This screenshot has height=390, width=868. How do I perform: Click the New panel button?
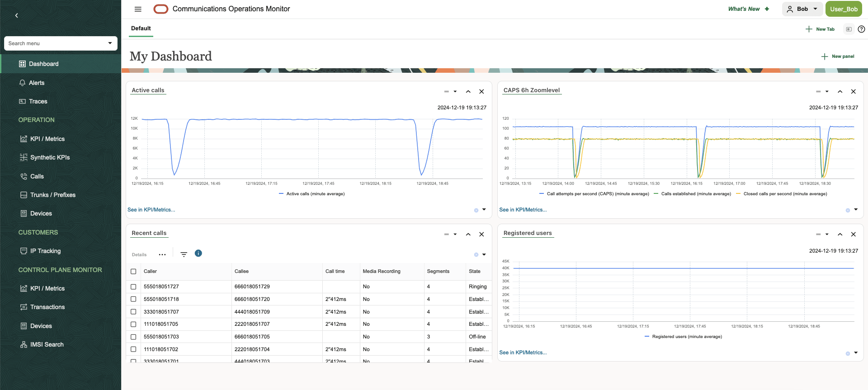(x=838, y=56)
